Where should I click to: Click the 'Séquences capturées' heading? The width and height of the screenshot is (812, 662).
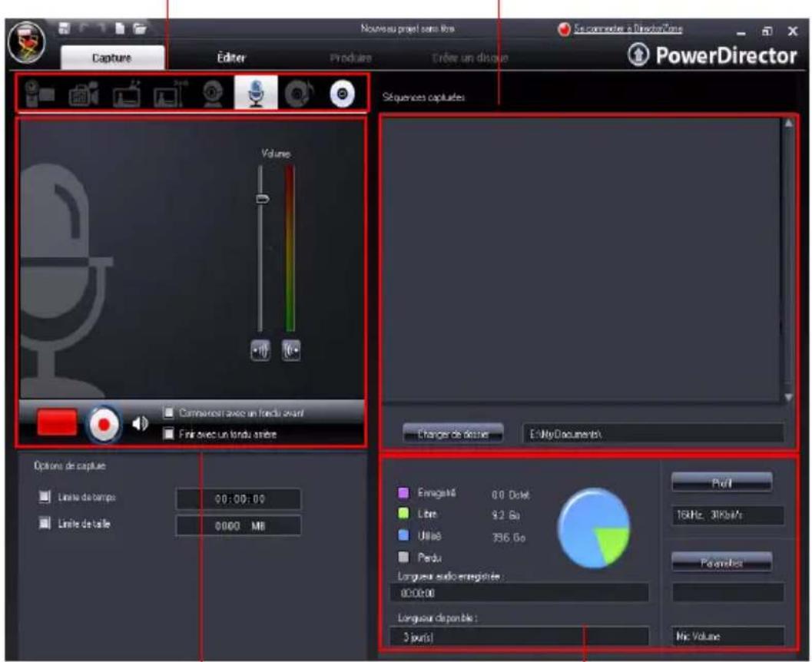coord(423,97)
